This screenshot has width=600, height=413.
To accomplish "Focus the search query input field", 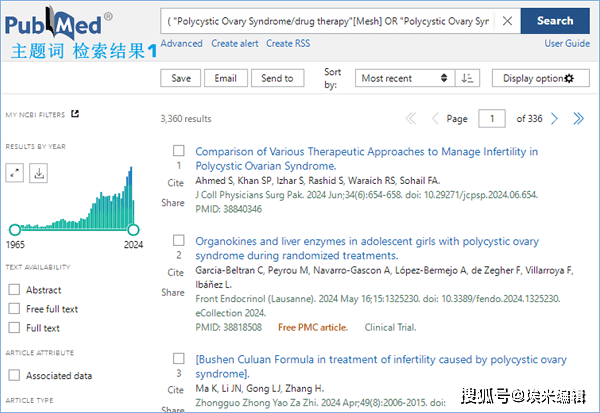I will [328, 21].
